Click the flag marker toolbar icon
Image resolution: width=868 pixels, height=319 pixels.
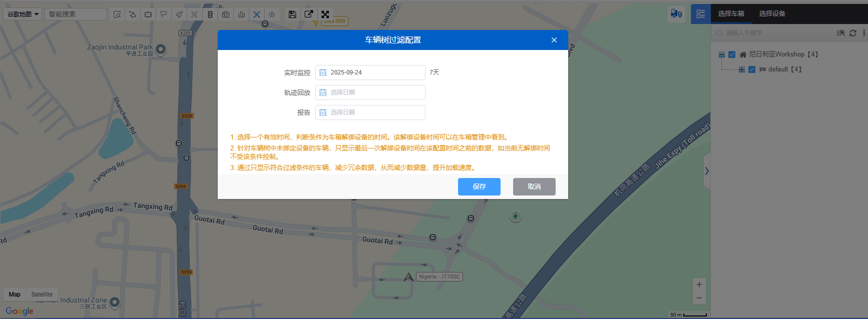164,14
